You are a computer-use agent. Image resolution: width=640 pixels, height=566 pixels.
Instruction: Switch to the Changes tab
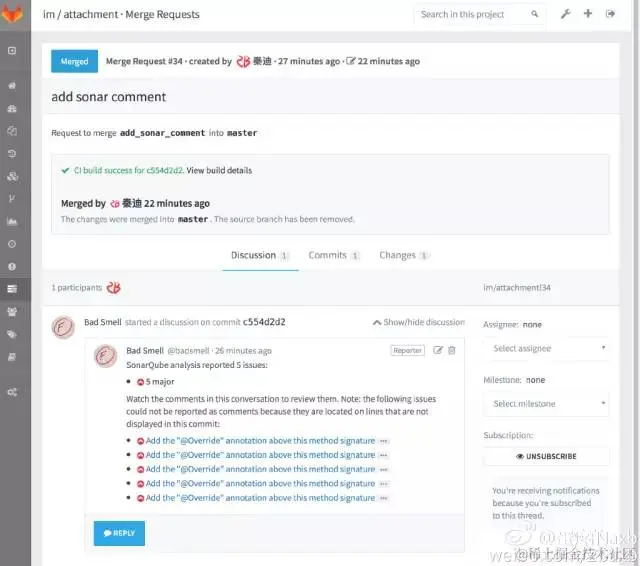tap(403, 255)
